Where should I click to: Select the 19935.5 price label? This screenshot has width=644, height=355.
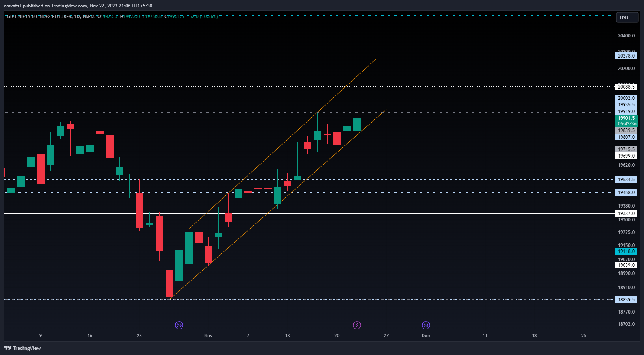[x=626, y=105]
